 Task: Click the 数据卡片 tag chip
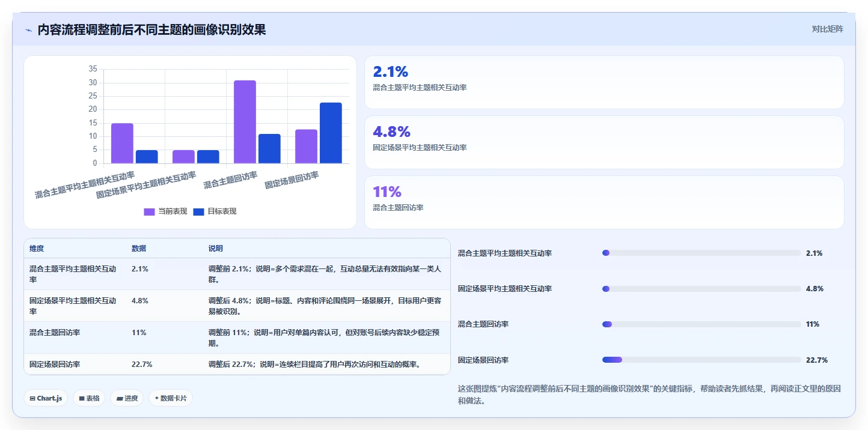(171, 398)
